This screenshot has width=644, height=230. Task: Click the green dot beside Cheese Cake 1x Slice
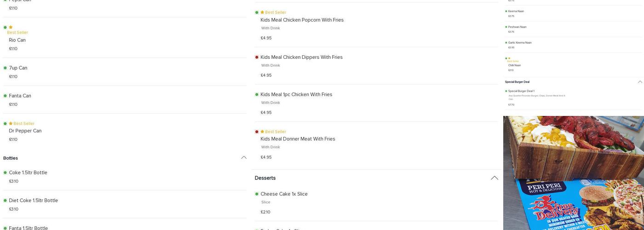coord(257,194)
